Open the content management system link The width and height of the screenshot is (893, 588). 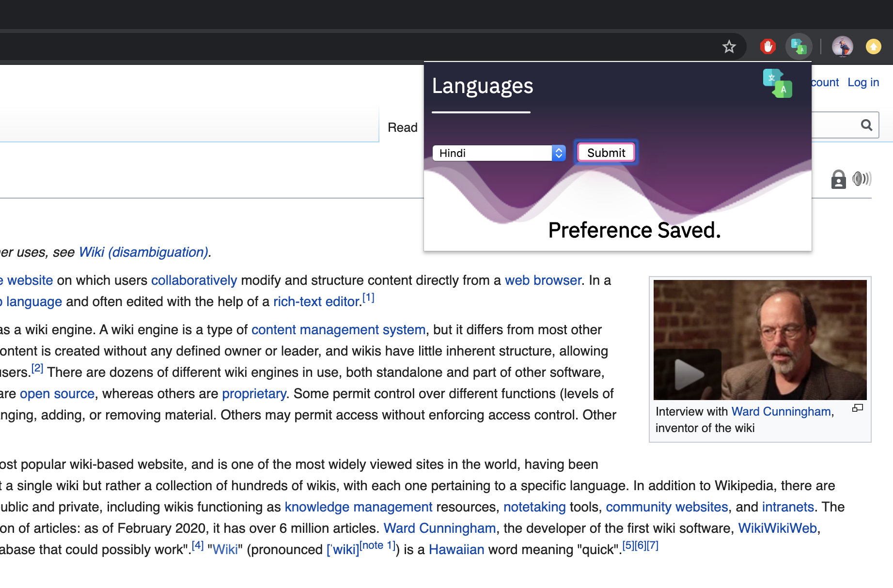click(338, 330)
